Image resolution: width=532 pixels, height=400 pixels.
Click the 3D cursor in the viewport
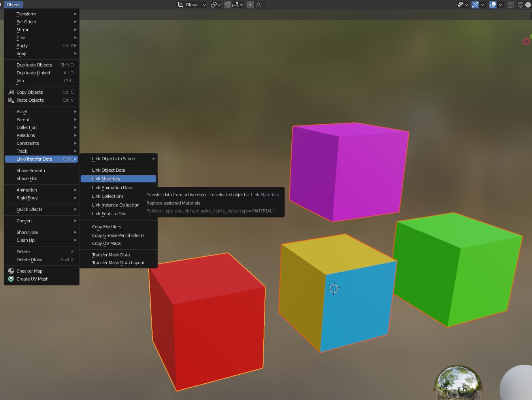(x=334, y=288)
